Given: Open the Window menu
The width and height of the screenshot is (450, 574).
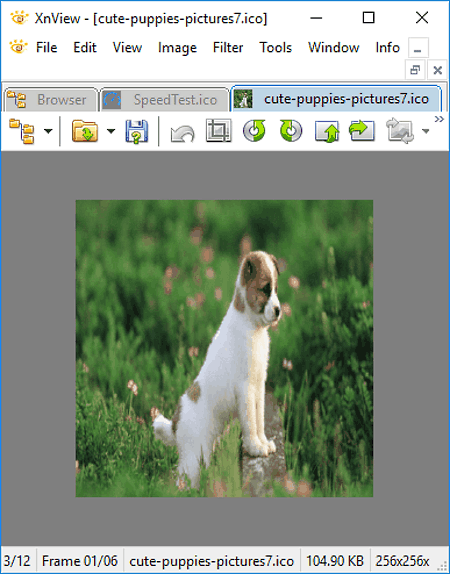Looking at the screenshot, I should click(x=334, y=48).
